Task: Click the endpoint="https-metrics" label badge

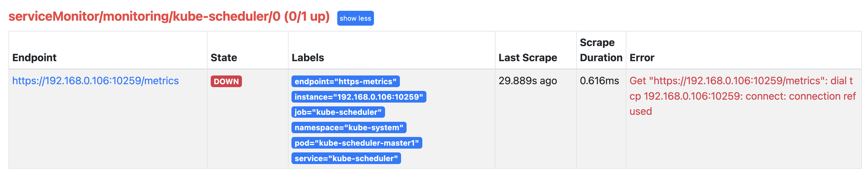Action: click(x=345, y=81)
